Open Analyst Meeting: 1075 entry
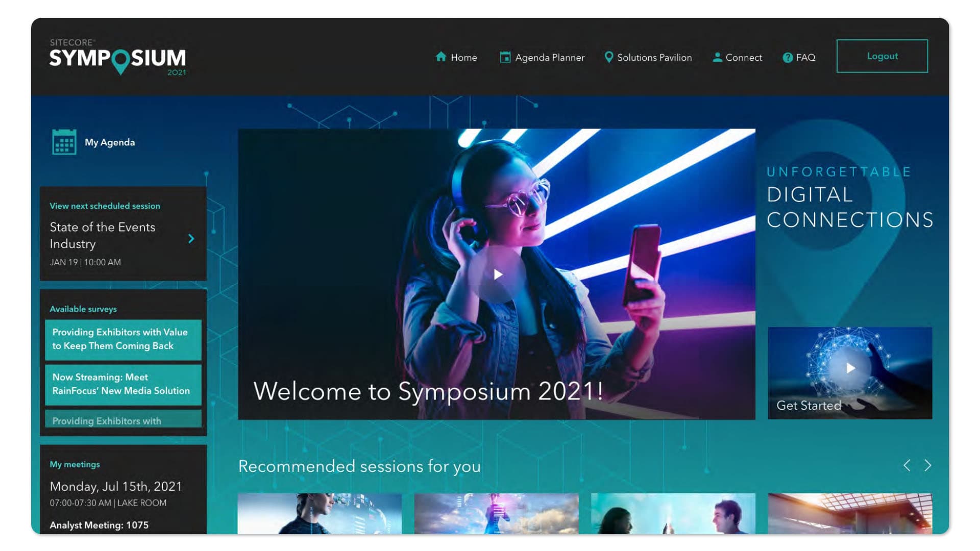 click(99, 525)
